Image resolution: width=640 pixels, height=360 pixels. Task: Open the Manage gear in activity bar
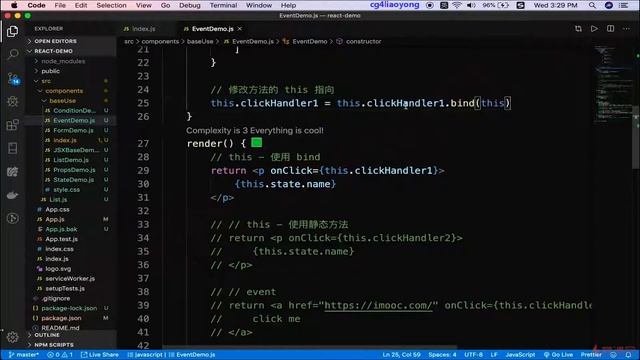[x=12, y=337]
